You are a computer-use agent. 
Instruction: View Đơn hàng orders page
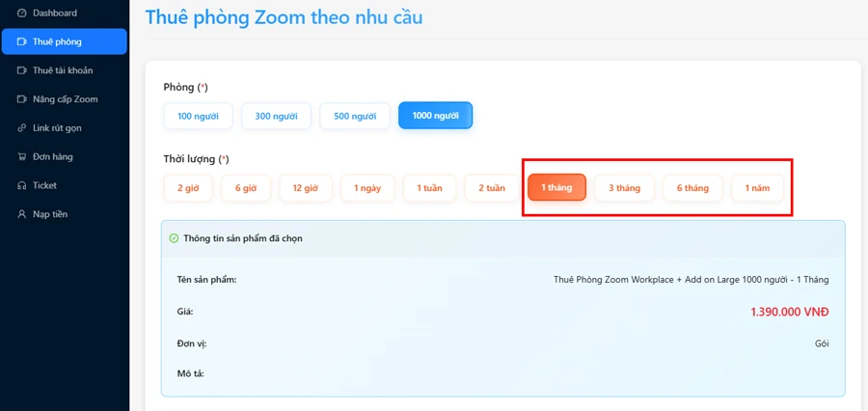[x=65, y=156]
